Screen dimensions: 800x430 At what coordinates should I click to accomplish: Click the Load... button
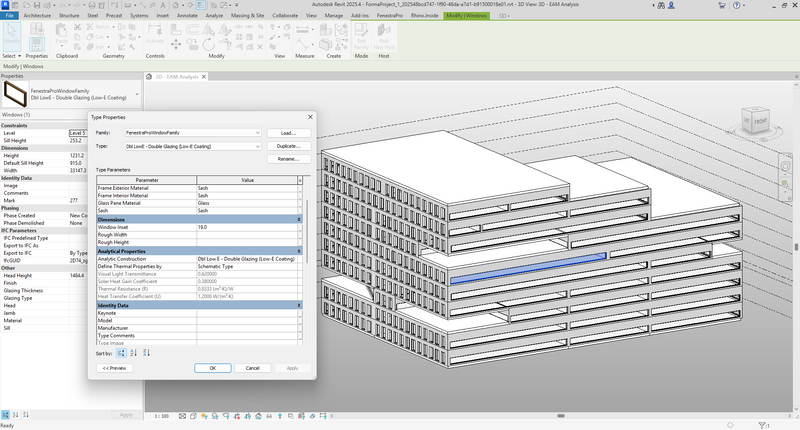289,133
